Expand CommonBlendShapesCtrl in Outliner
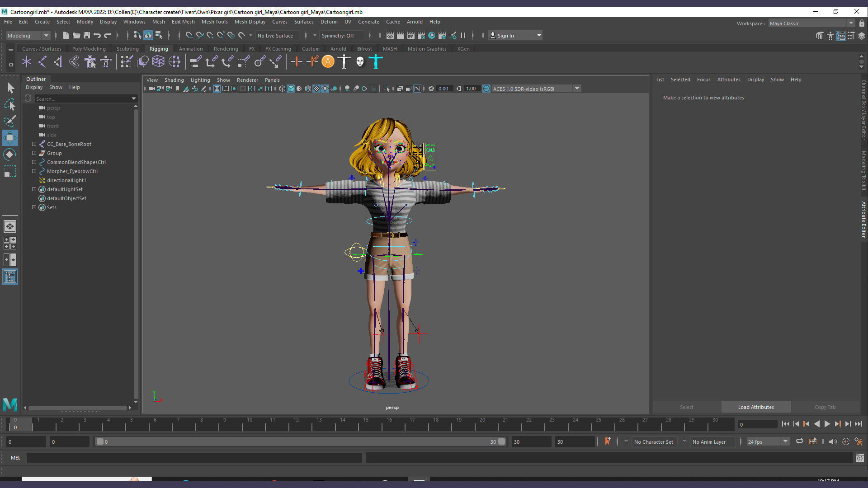Image resolution: width=868 pixels, height=488 pixels. 34,162
